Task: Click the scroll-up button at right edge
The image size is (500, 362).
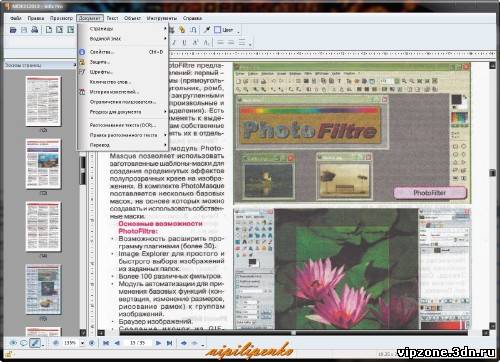Action: click(x=492, y=66)
